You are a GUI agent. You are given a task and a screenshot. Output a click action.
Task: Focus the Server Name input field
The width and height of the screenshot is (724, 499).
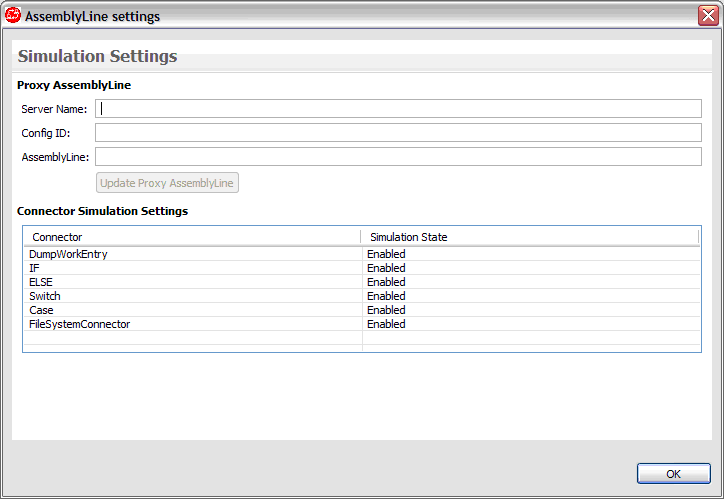398,109
